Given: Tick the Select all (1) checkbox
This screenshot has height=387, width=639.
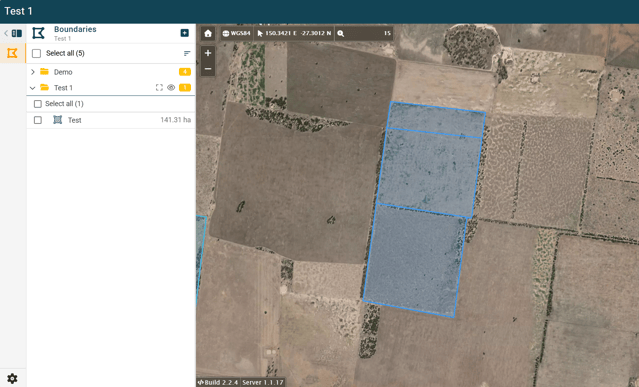Looking at the screenshot, I should 37,104.
